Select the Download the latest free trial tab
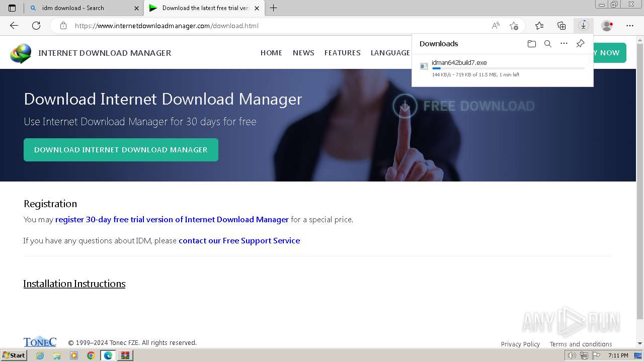644x362 pixels. (204, 8)
